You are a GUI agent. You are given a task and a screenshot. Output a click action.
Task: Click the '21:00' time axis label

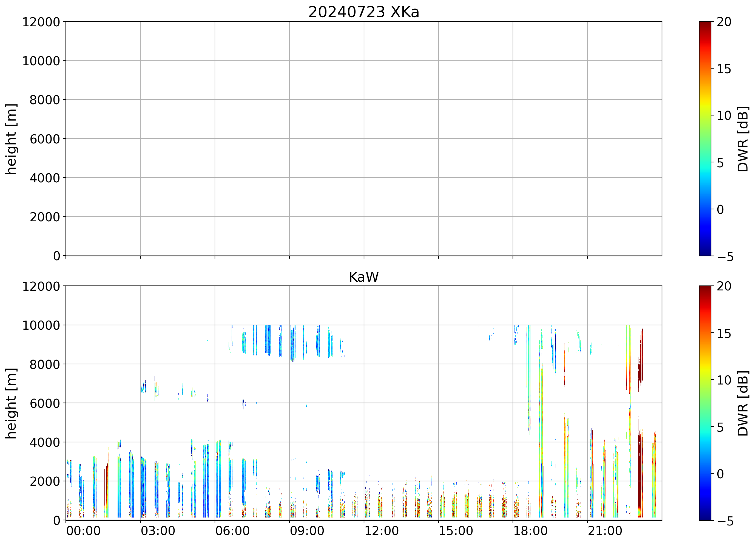[x=605, y=531]
